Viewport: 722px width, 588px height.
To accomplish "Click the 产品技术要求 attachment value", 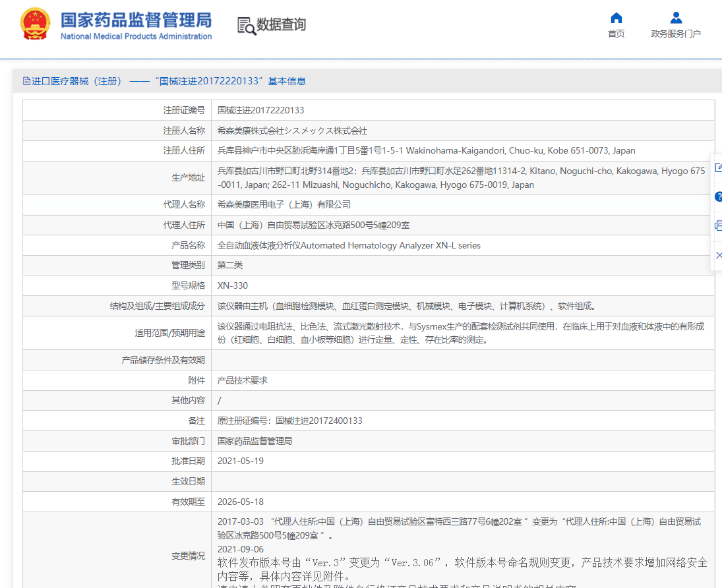I will (243, 380).
